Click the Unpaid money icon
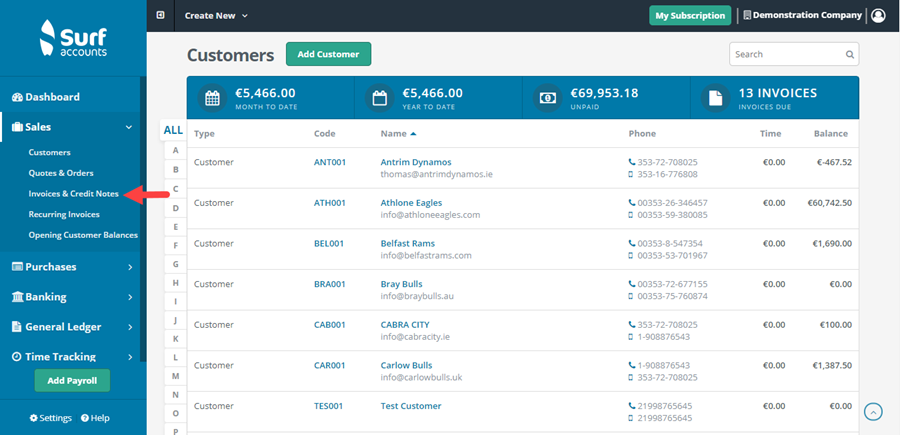Image resolution: width=900 pixels, height=435 pixels. click(x=548, y=98)
